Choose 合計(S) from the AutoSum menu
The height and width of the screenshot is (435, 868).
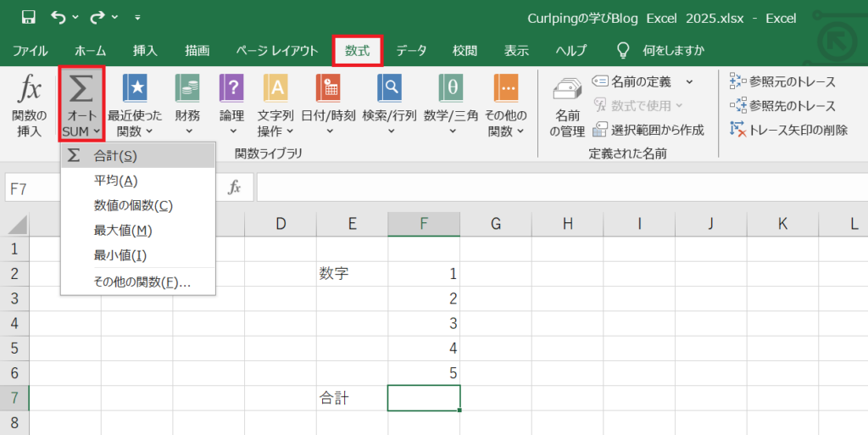[138, 155]
